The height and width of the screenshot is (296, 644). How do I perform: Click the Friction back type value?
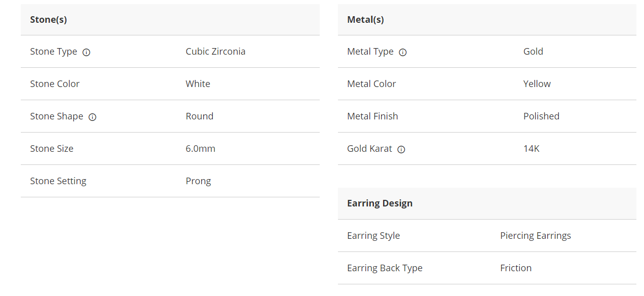point(515,268)
